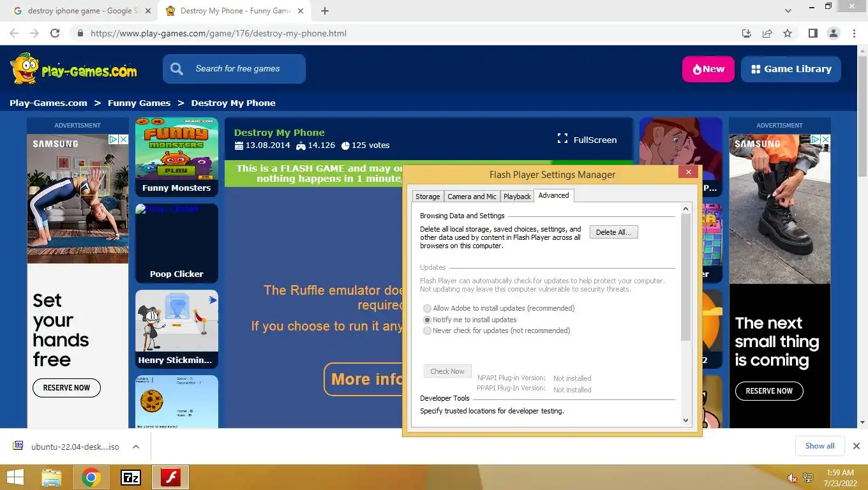Click the Destroy My Phone breadcrumb
This screenshot has height=490, width=868.
click(234, 103)
